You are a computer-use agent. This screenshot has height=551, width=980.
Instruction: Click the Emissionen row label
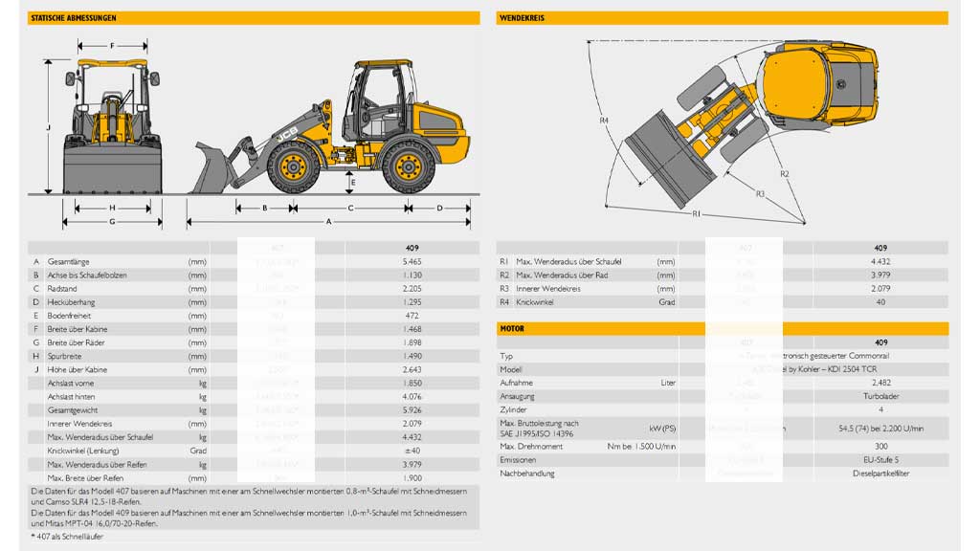[x=518, y=460]
